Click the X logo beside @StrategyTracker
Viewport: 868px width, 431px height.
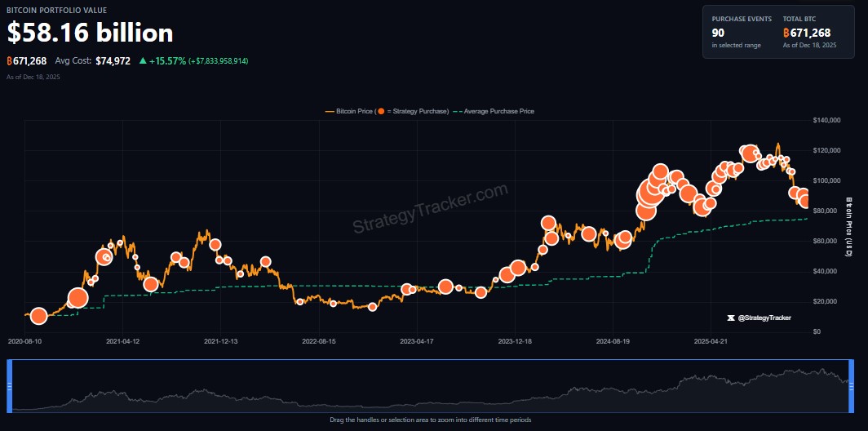coord(731,318)
